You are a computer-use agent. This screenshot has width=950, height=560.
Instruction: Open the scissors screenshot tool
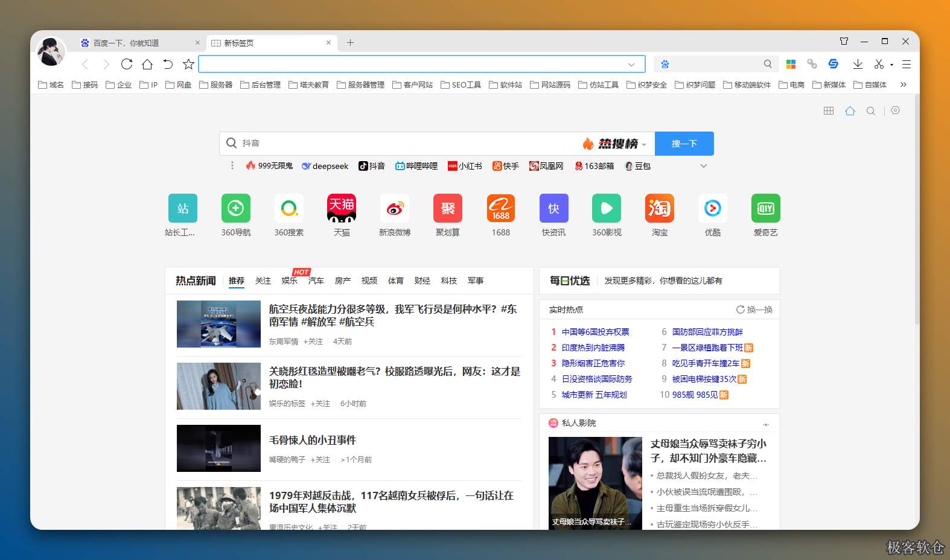[x=879, y=64]
